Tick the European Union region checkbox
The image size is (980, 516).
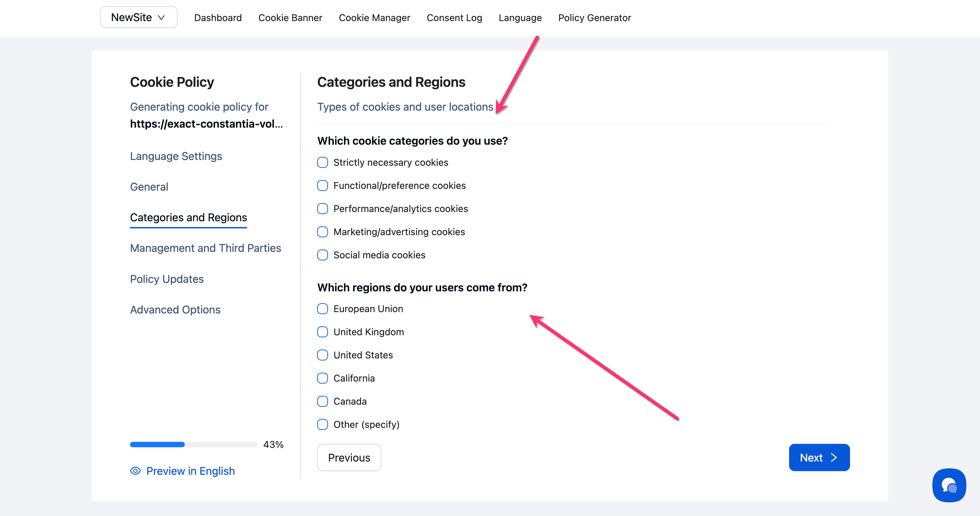(323, 309)
